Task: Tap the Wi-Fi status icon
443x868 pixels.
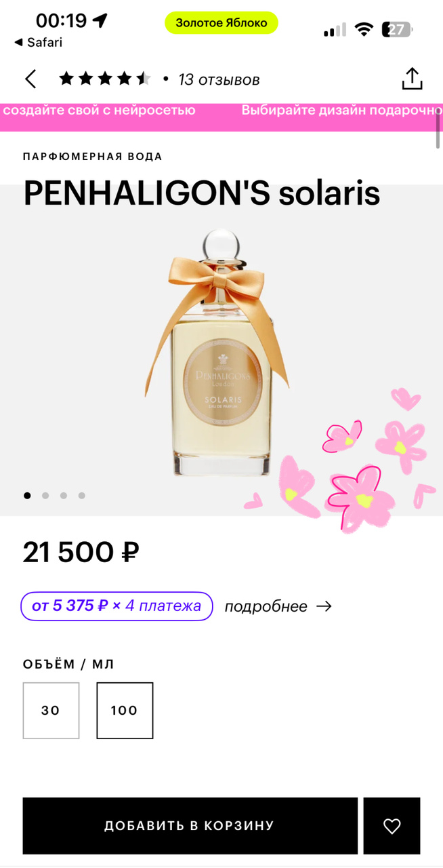Action: pyautogui.click(x=364, y=29)
